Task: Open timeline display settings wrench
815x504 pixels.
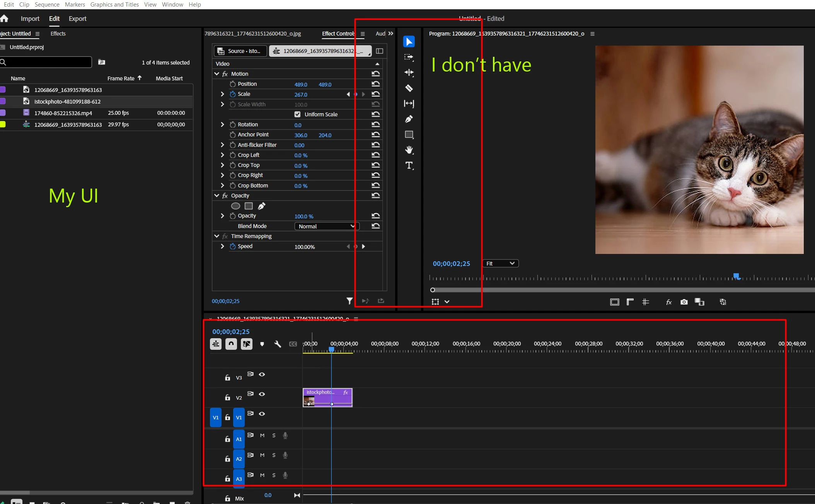Action: click(277, 344)
